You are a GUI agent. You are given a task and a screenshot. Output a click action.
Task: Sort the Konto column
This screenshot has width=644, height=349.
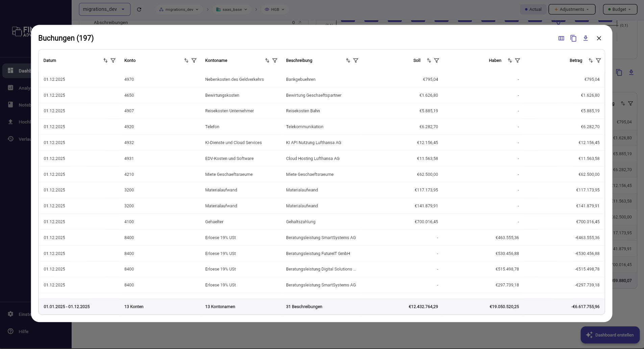coord(186,61)
